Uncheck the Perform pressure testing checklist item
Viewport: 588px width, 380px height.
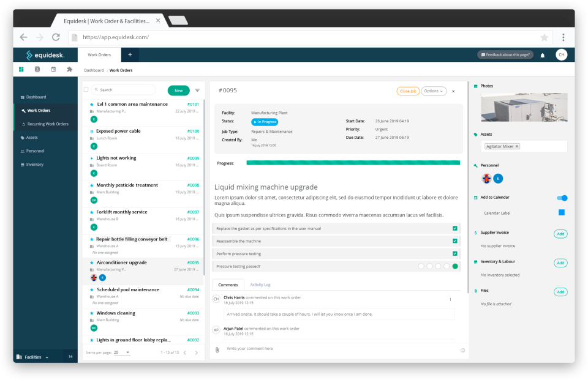454,253
